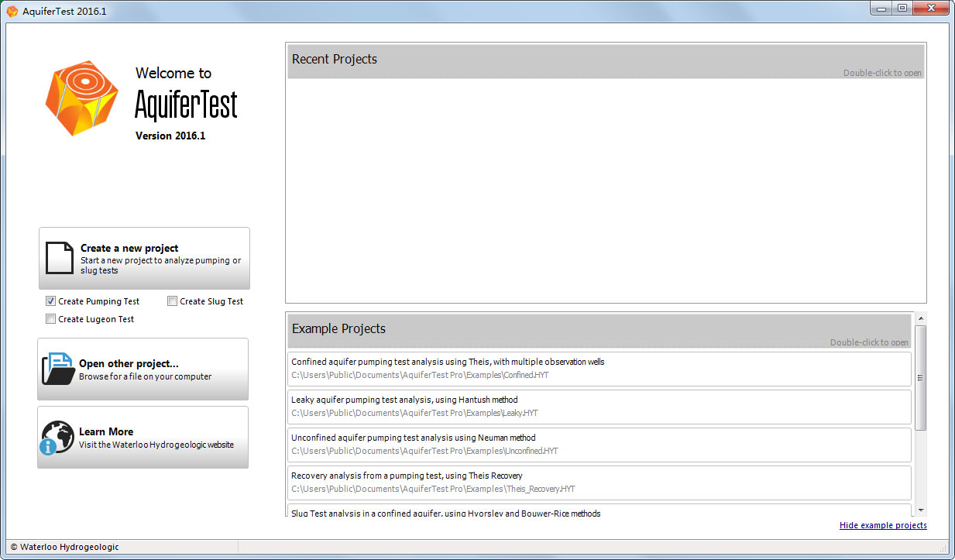Uncheck Create Pumping Test checkbox
This screenshot has height=560, width=955.
pos(51,301)
